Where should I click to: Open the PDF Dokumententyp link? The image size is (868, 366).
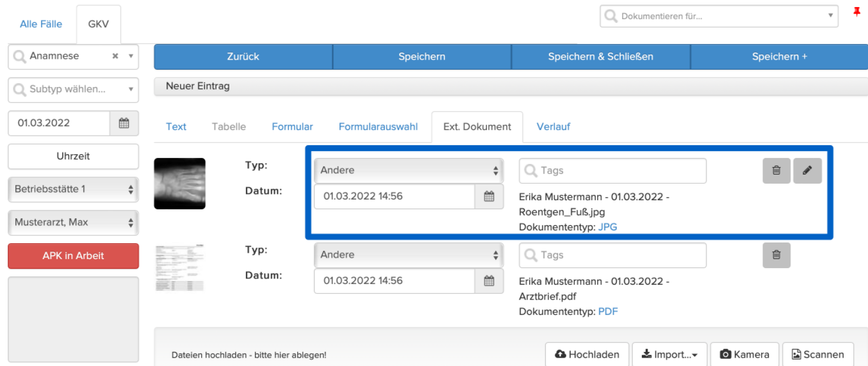[x=608, y=312]
